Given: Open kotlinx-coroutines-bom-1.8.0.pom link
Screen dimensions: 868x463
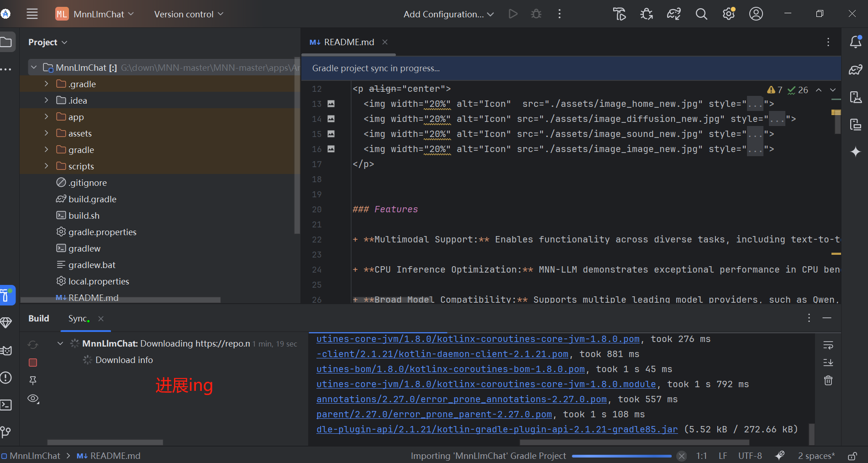Looking at the screenshot, I should (450, 369).
